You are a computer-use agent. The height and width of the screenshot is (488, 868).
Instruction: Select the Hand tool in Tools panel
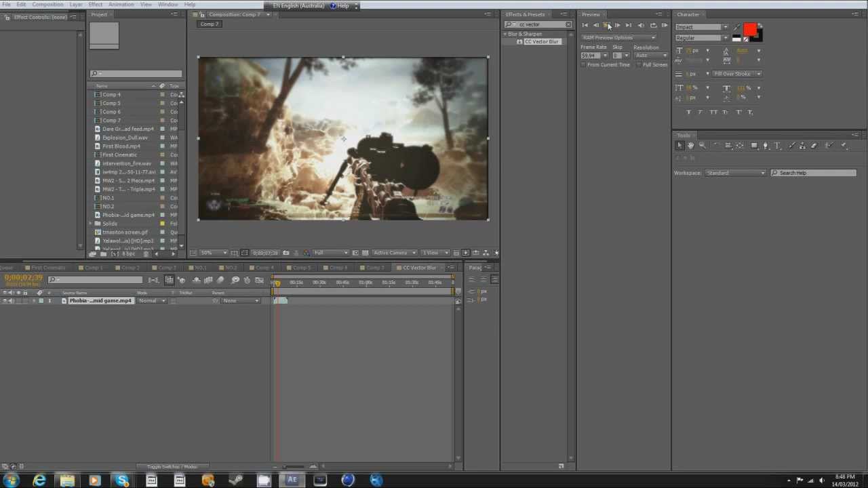pos(691,146)
